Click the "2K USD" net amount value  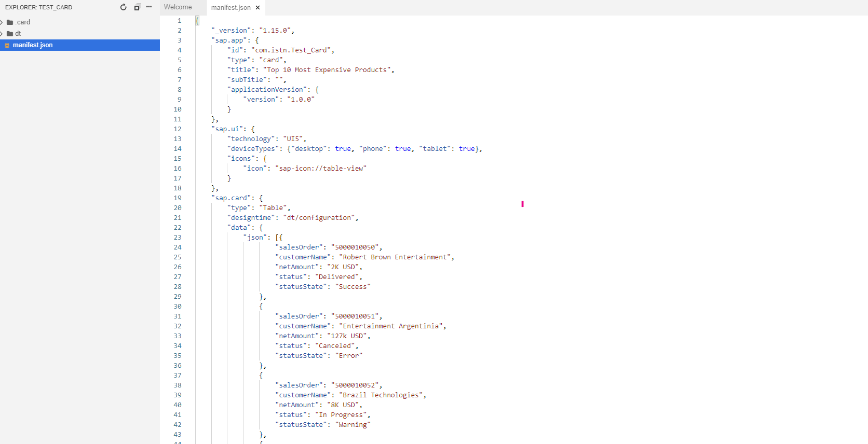pyautogui.click(x=343, y=267)
